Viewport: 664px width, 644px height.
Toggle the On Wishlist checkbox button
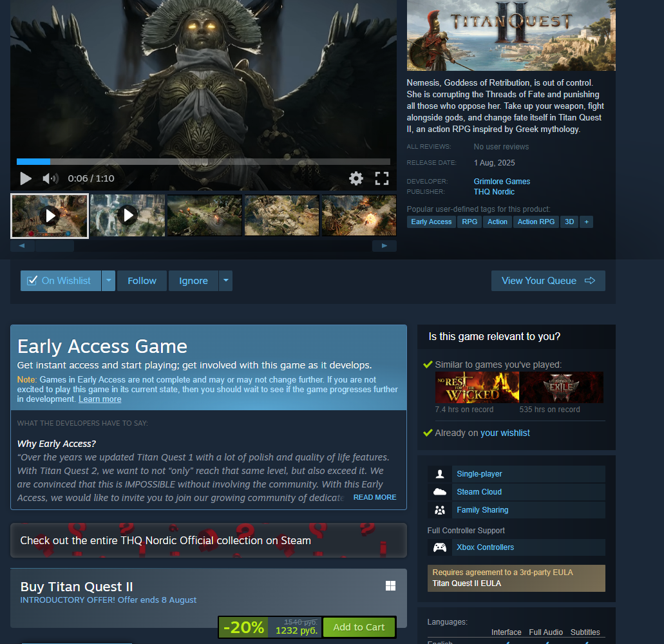[x=61, y=281]
